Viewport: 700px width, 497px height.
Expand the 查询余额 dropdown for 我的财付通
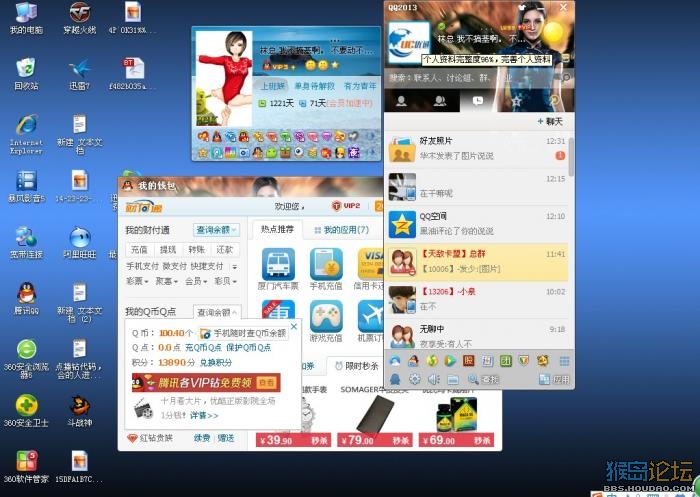(217, 230)
